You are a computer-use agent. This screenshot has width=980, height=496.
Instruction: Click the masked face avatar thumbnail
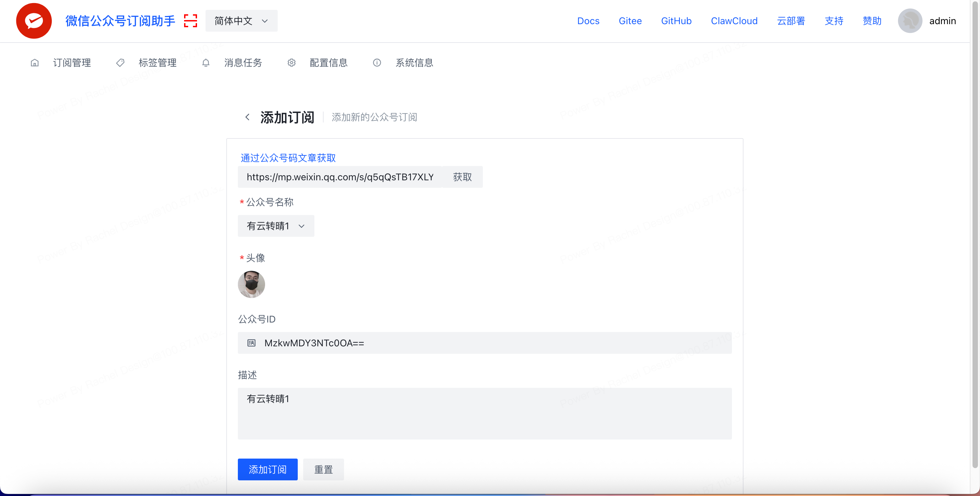(x=251, y=284)
